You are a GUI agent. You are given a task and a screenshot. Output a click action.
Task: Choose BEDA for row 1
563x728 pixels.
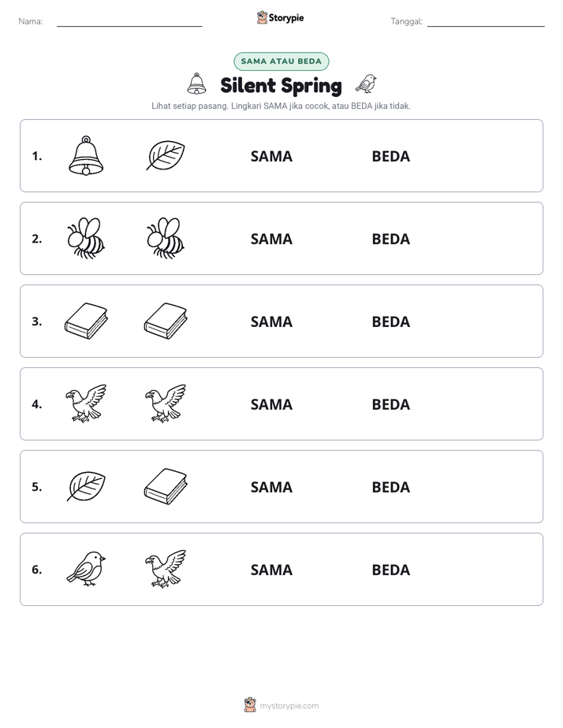point(390,157)
